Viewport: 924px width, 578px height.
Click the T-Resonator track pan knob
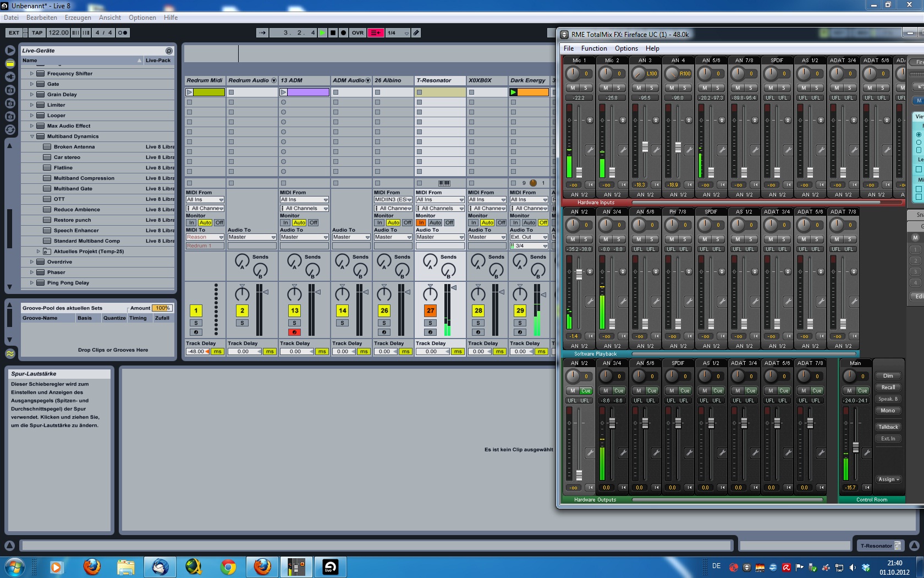click(430, 295)
